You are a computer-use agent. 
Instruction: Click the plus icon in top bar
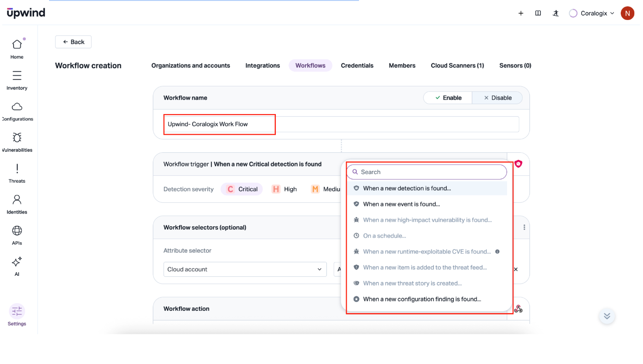click(521, 13)
